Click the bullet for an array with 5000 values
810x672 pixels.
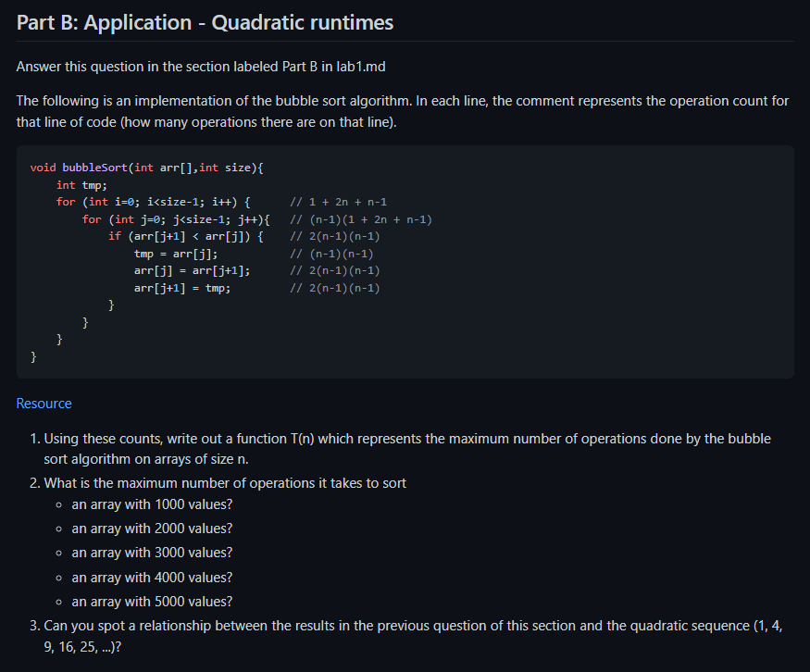(x=152, y=601)
